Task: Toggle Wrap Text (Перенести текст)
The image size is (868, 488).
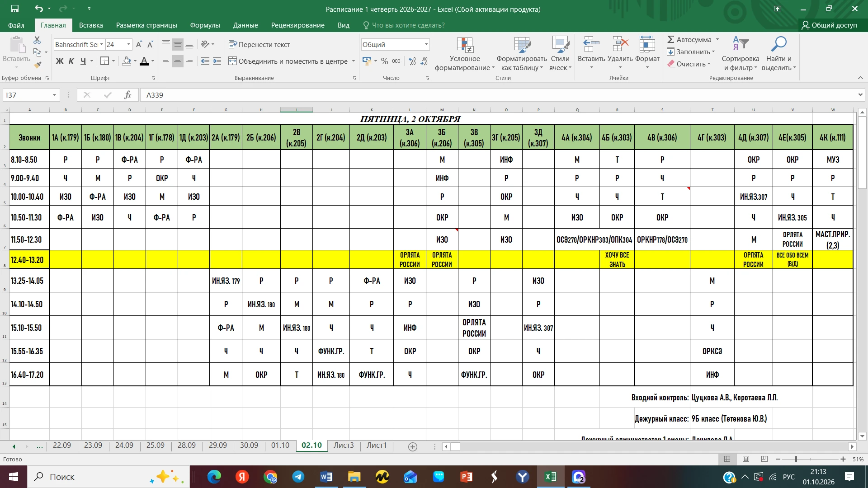Action: click(259, 44)
